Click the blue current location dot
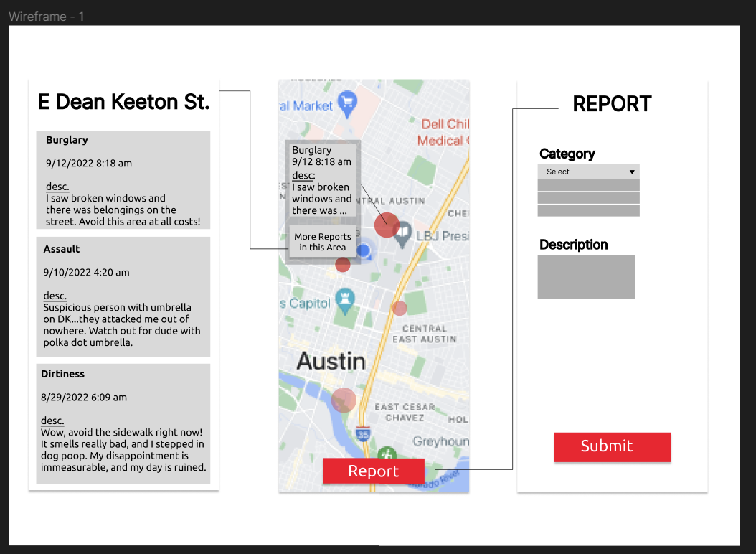 tap(364, 250)
